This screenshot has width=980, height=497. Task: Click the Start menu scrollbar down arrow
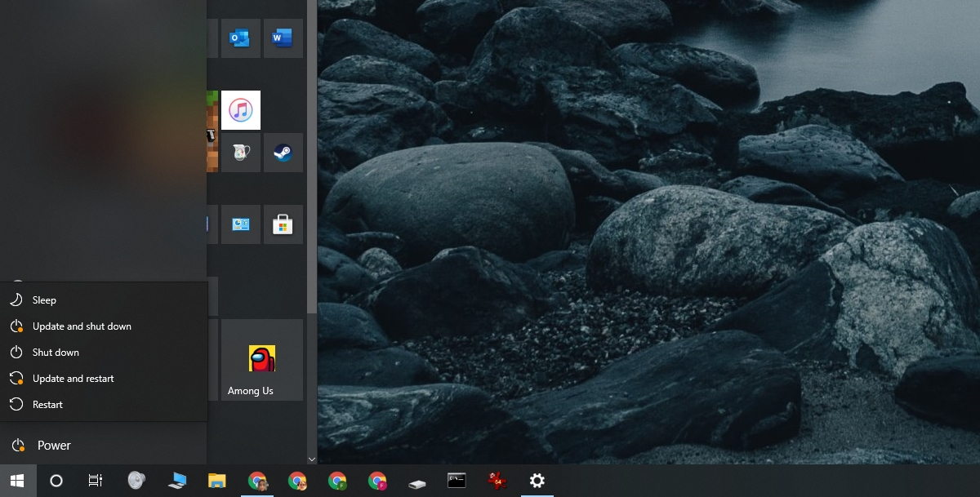point(311,459)
